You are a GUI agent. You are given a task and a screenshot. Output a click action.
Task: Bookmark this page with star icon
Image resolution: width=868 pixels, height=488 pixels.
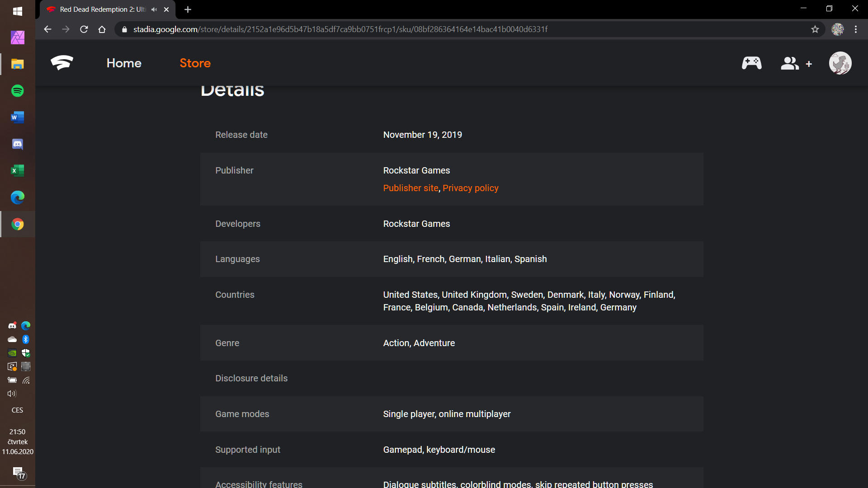(815, 29)
